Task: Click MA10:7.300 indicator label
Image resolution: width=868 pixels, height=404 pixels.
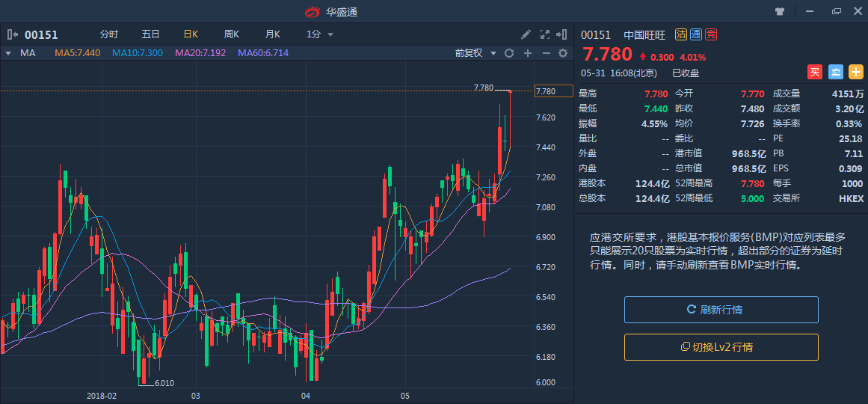Action: click(x=138, y=53)
